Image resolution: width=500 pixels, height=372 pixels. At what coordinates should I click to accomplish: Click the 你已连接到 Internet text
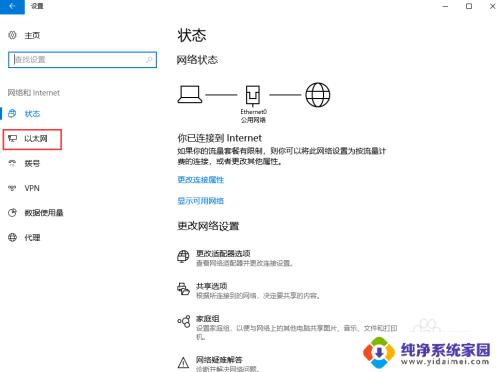219,138
